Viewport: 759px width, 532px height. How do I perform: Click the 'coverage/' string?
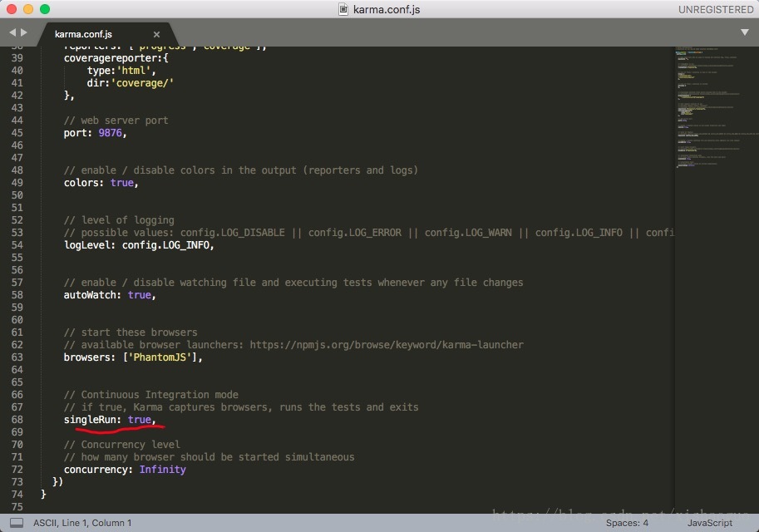(142, 83)
